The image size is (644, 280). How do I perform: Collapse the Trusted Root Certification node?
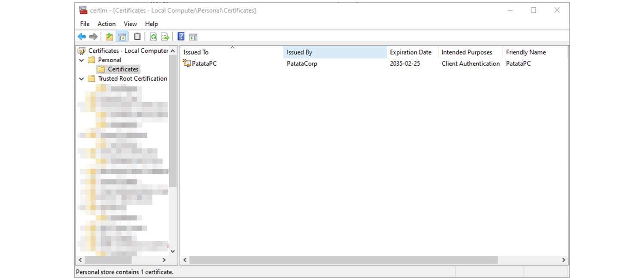tap(82, 79)
